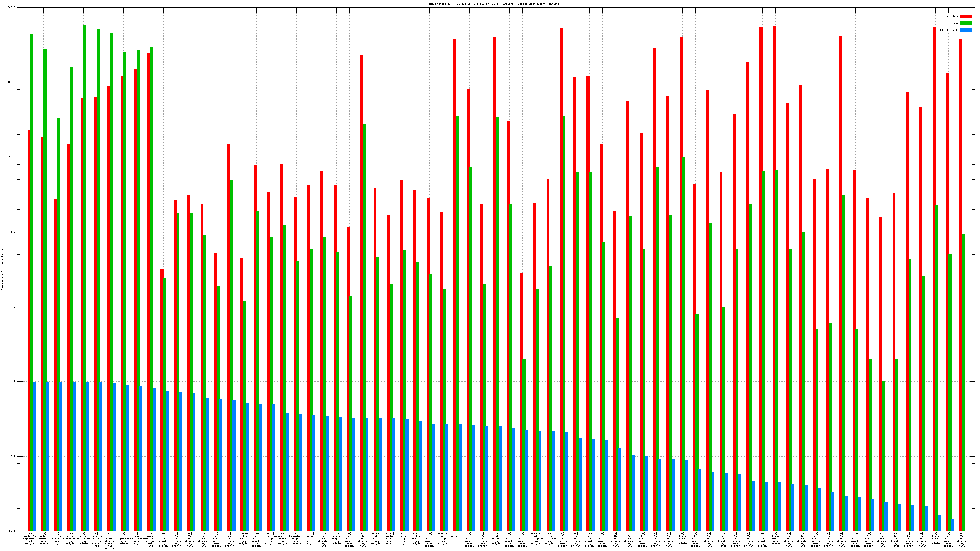Click the 100000 y-axis tick label
This screenshot has width=980, height=551.
click(x=11, y=8)
